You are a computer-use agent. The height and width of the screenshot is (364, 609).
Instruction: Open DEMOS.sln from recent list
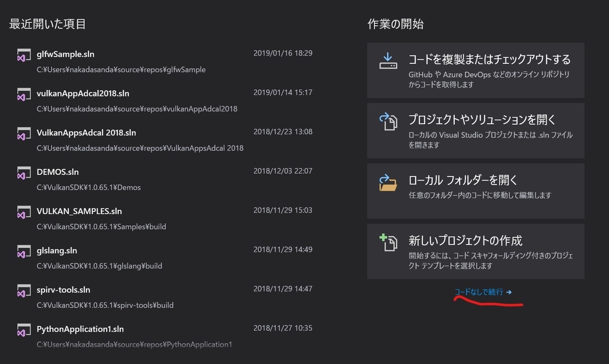164,179
